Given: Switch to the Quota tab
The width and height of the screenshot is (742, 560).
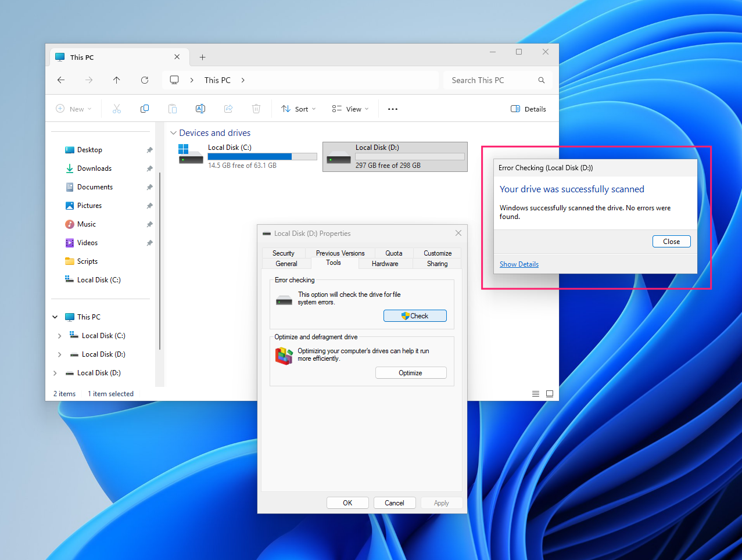Looking at the screenshot, I should 394,253.
